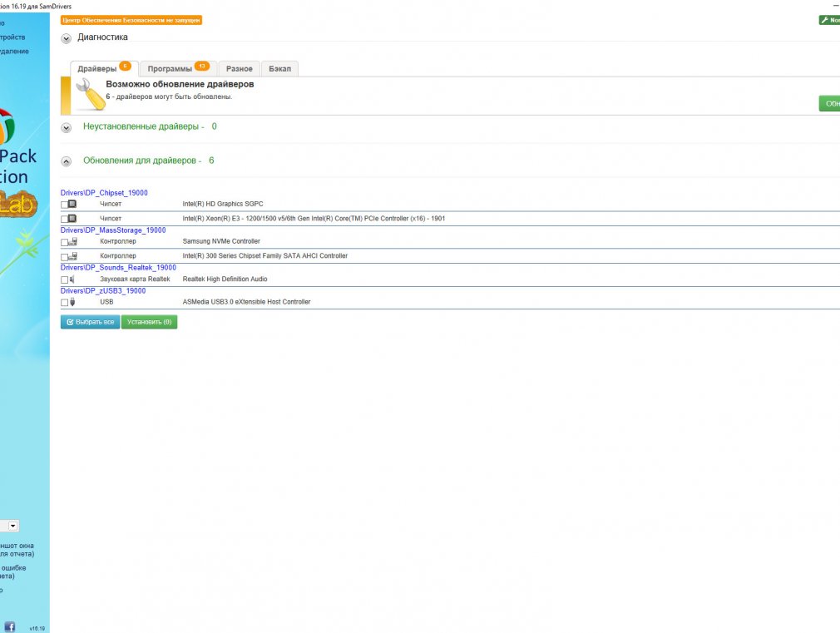
Task: Click the 'Диагностика' heading
Action: [103, 37]
